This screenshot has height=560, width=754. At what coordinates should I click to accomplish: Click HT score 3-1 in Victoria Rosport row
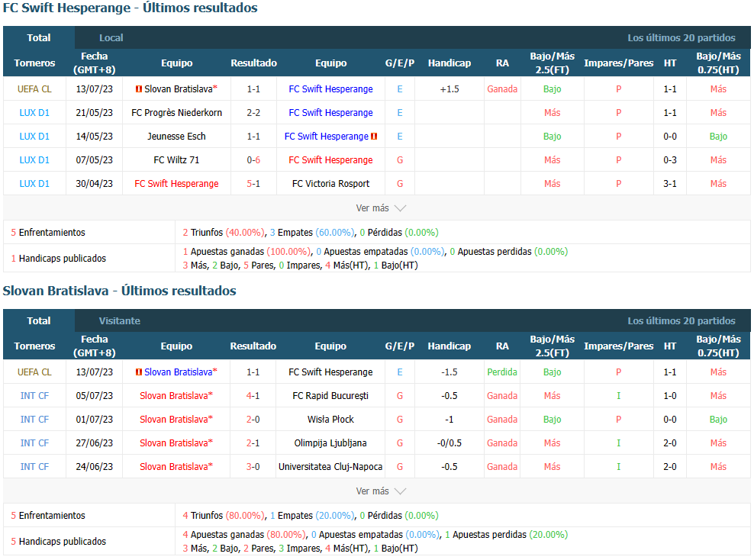click(x=670, y=183)
